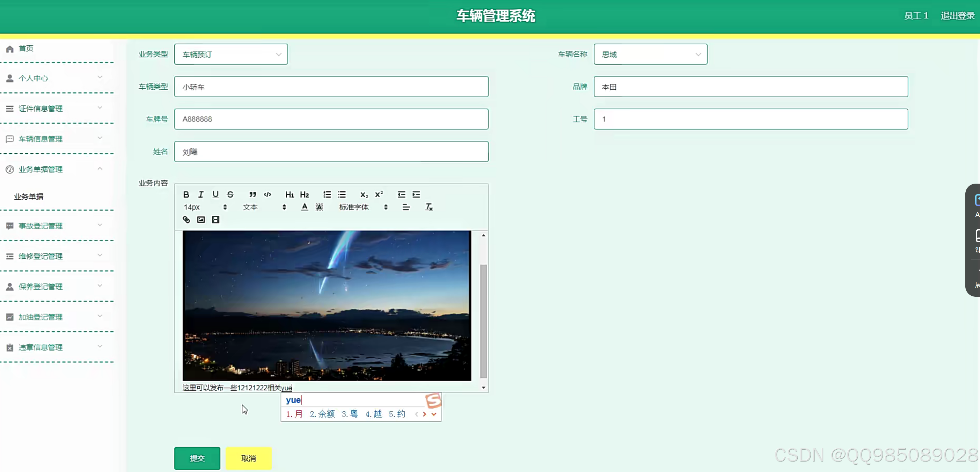Open 业务单据 submenu item
Screen dimensions: 980x472
point(29,197)
